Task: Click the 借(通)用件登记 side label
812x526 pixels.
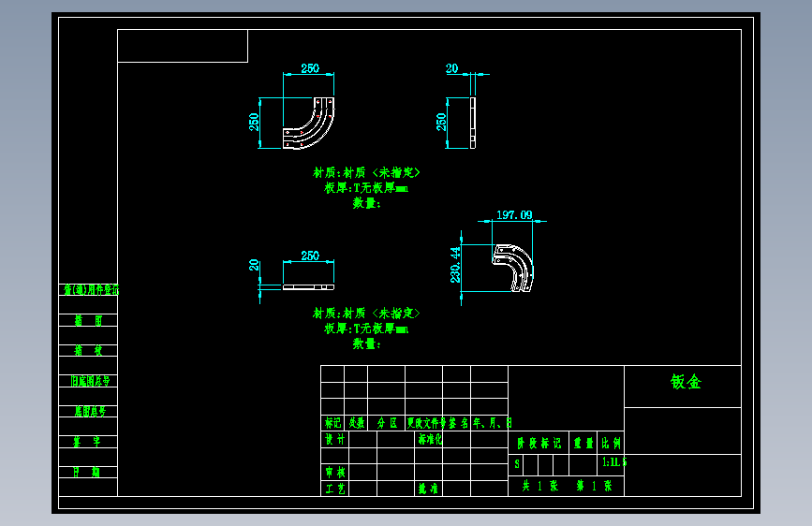Action: click(91, 290)
